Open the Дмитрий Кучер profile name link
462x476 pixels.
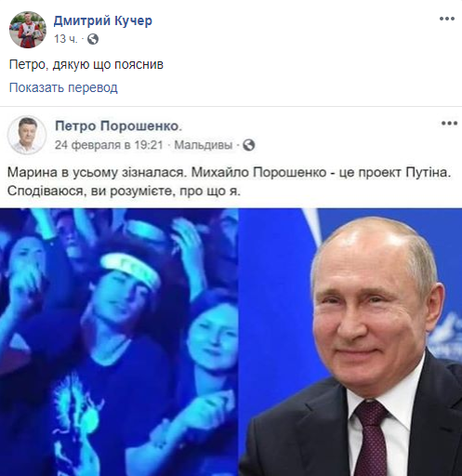103,20
